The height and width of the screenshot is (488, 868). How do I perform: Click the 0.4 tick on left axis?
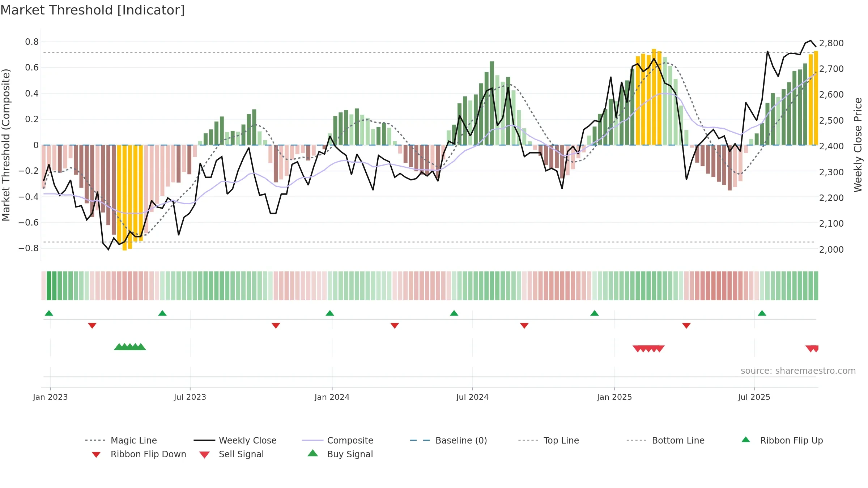(32, 94)
